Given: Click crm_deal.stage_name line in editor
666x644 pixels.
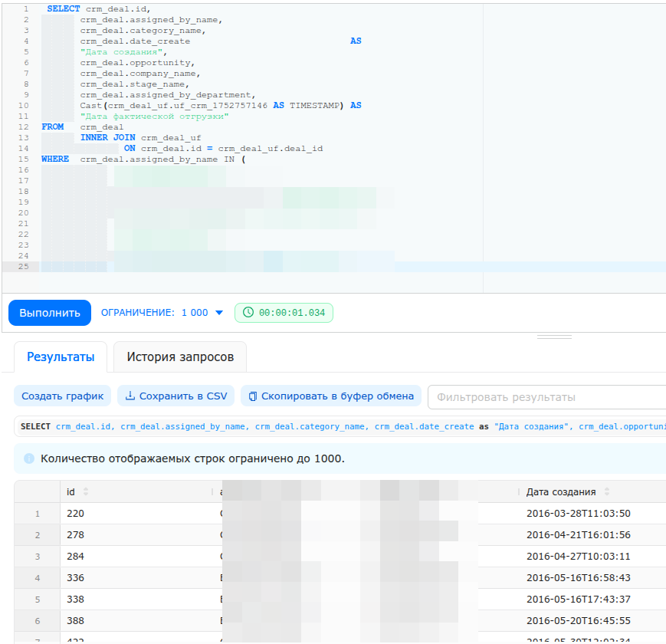Looking at the screenshot, I should 134,84.
